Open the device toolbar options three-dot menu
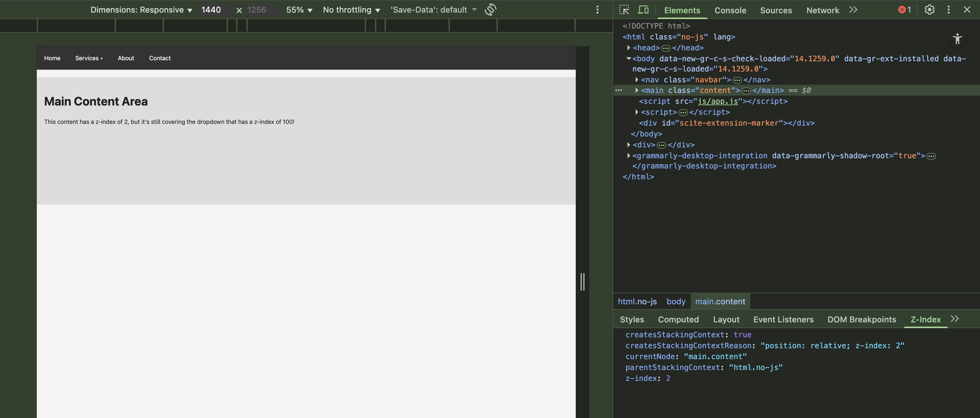Viewport: 980px width, 418px height. [597, 10]
